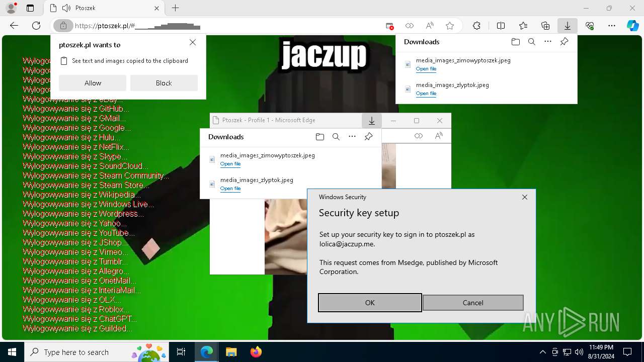Click the immersive reader icon in the popup Edge window
This screenshot has height=362, width=644.
419,136
